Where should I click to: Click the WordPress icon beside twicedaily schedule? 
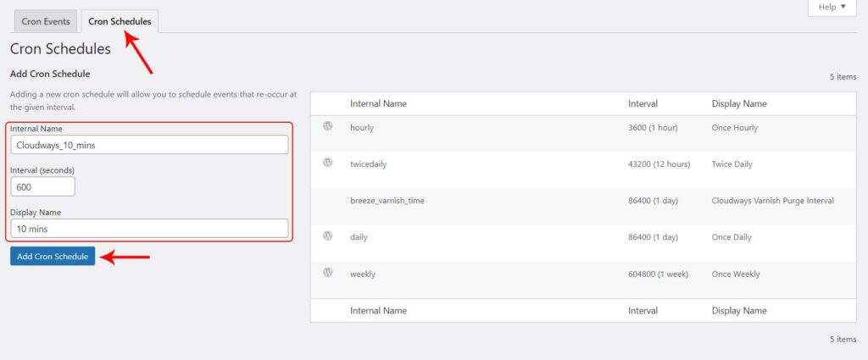328,163
